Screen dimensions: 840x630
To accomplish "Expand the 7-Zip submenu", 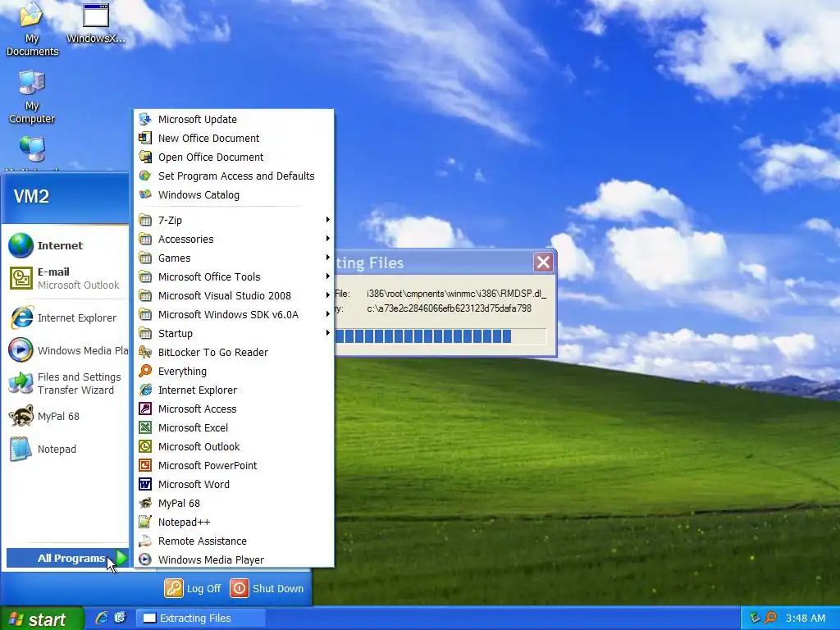I will click(233, 220).
